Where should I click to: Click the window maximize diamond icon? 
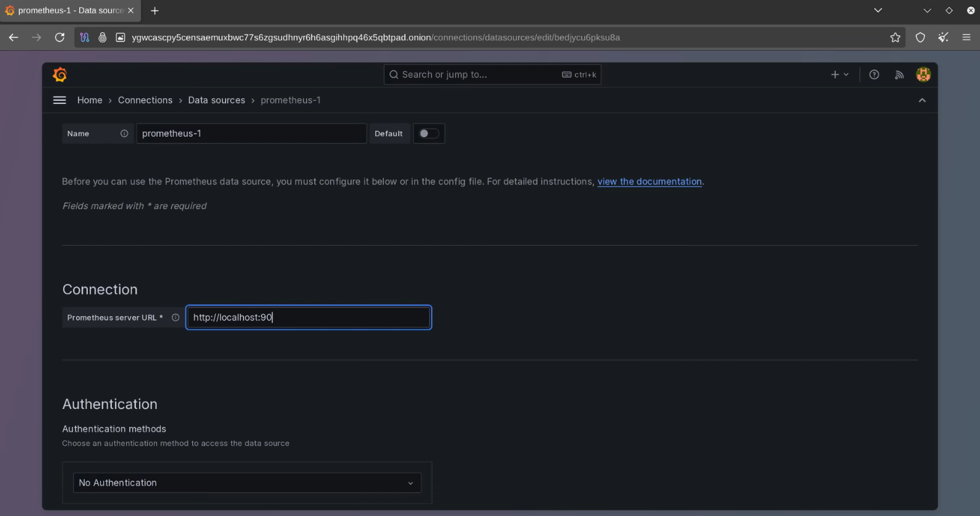pos(949,11)
